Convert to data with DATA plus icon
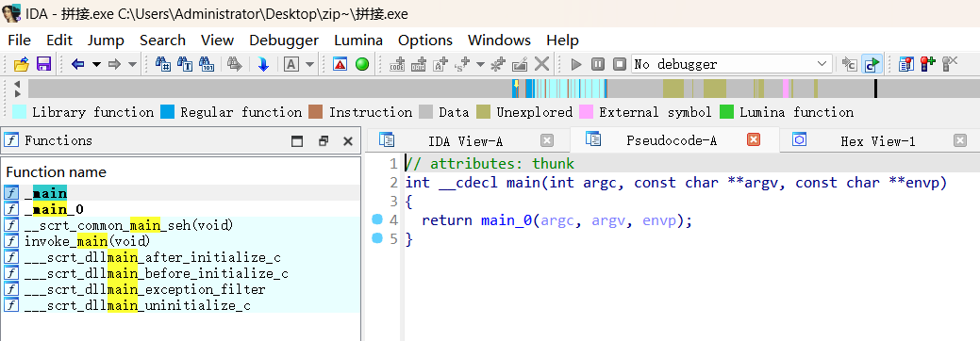 pyautogui.click(x=418, y=64)
